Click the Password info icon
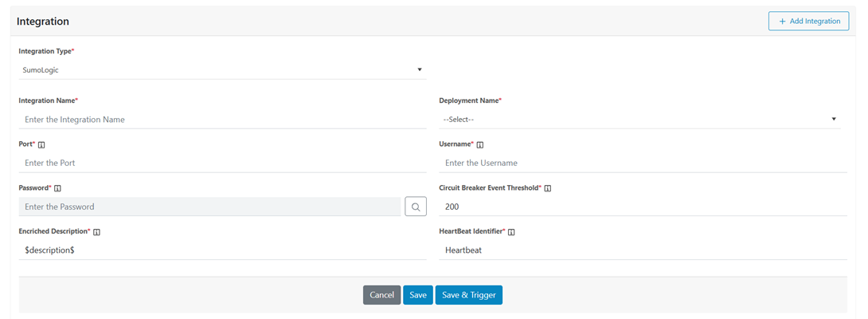 pyautogui.click(x=57, y=189)
